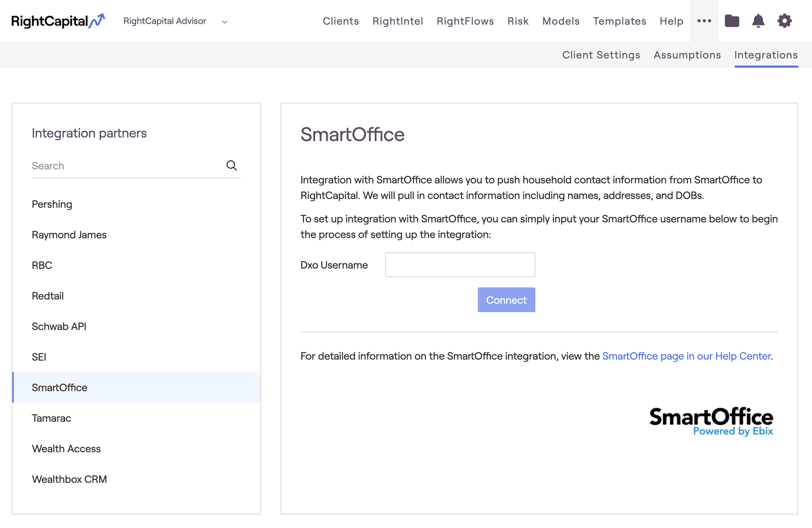This screenshot has width=812, height=528.
Task: Open the Models page
Action: tap(561, 21)
